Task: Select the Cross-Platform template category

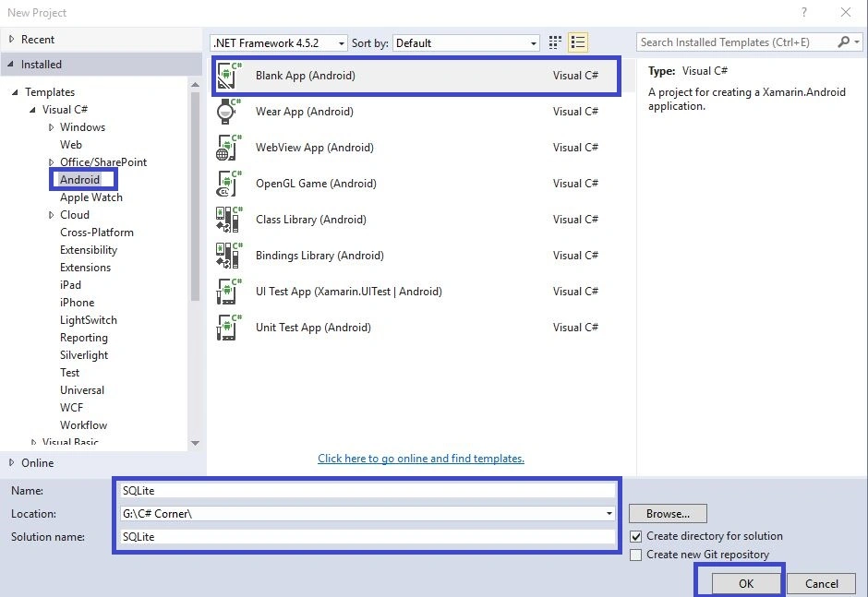Action: pos(97,233)
